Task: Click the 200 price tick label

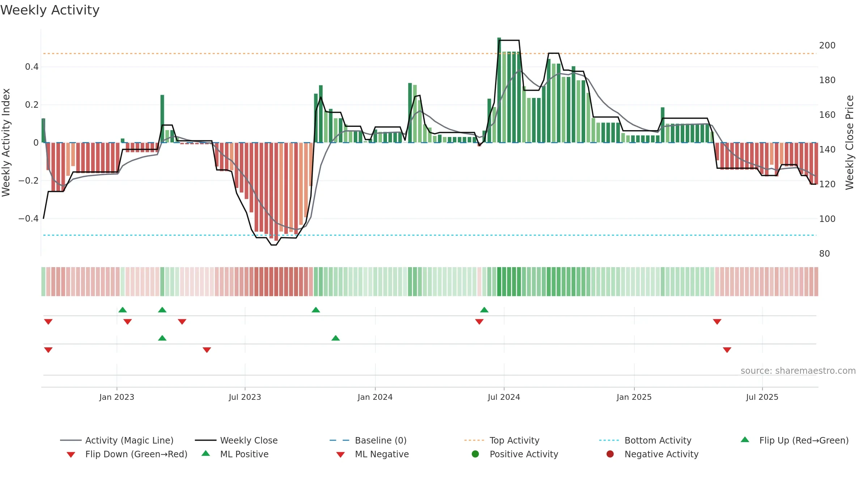Action: (827, 46)
